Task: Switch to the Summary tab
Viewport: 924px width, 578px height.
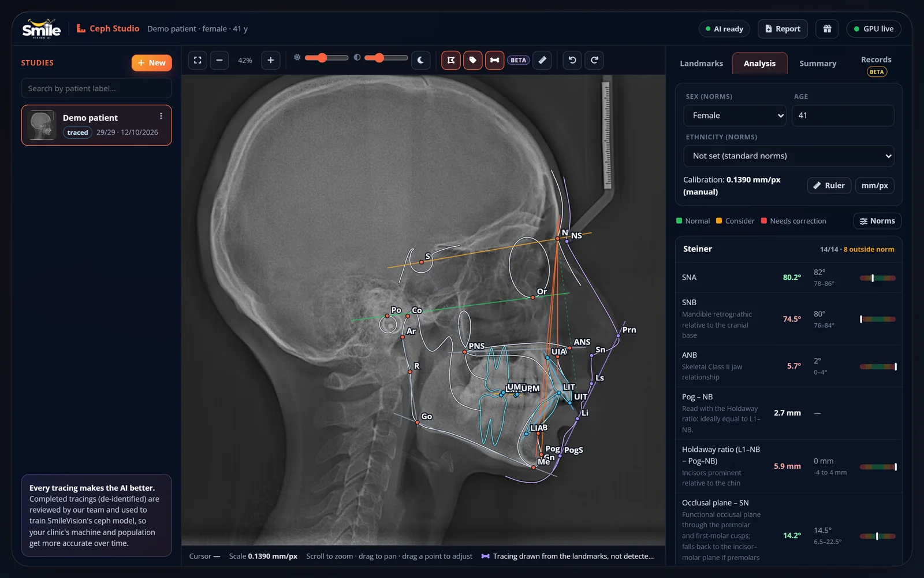Action: click(818, 64)
